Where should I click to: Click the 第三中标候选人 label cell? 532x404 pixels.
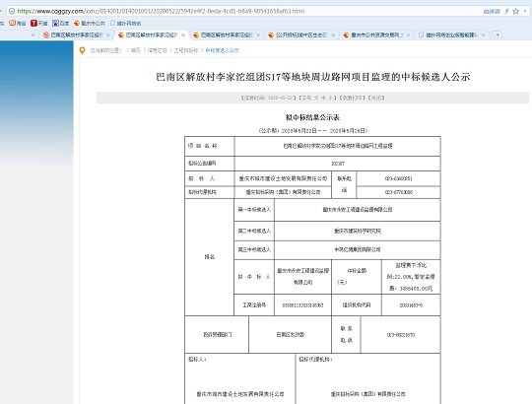coord(254,250)
